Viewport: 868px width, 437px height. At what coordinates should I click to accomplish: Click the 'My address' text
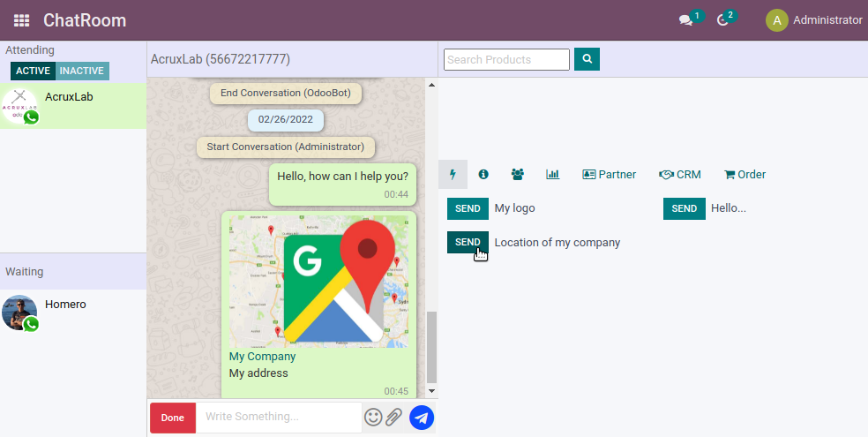click(258, 373)
